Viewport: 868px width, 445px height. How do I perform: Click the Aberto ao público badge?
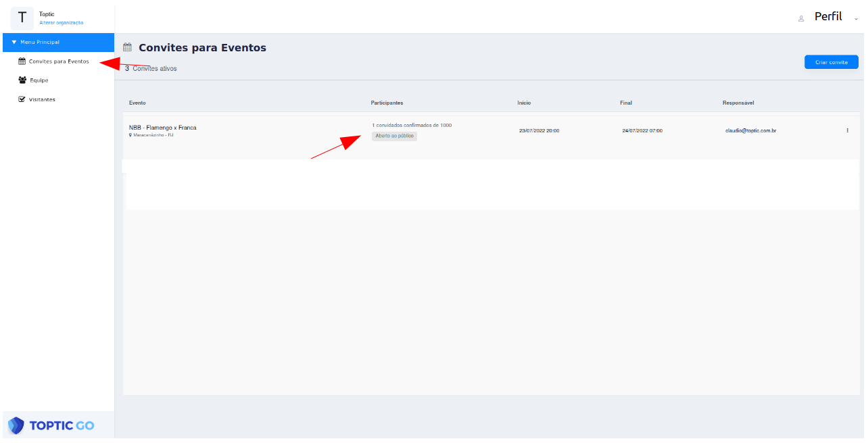click(394, 136)
